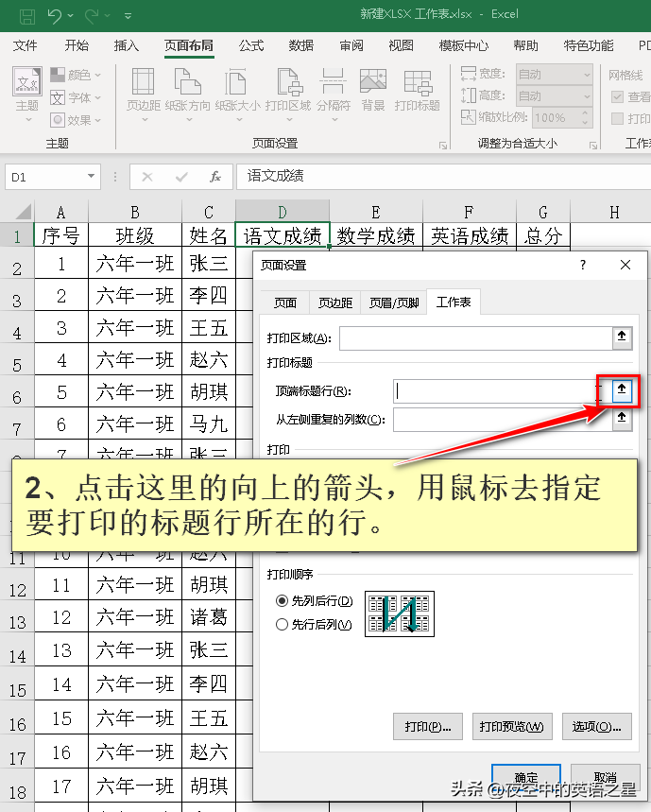This screenshot has width=651, height=812.
Task: Open the 文件 tab
Action: pyautogui.click(x=25, y=45)
